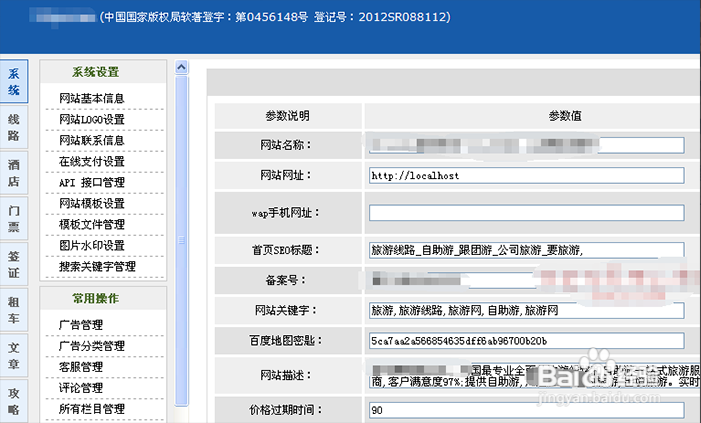The height and width of the screenshot is (423, 701).
Task: Go to 在线支付设置
Action: 92,161
